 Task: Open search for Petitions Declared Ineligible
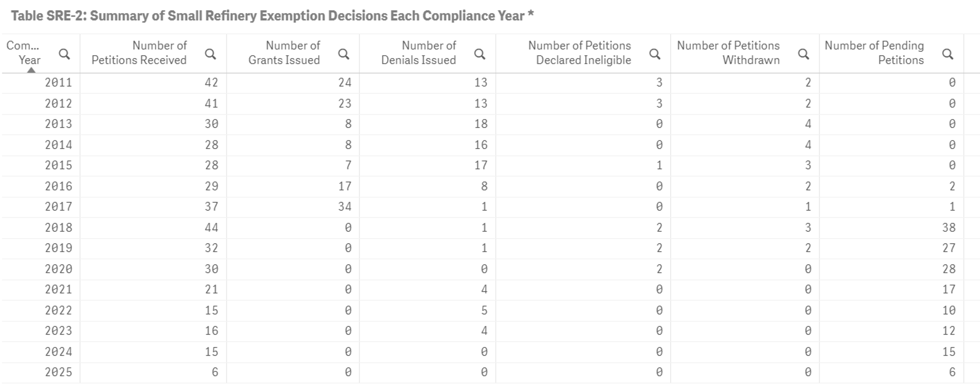click(654, 54)
